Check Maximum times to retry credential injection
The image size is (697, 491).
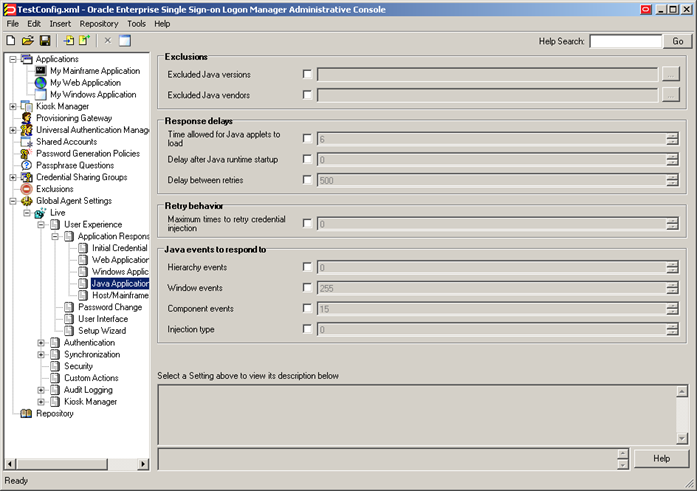click(x=307, y=223)
